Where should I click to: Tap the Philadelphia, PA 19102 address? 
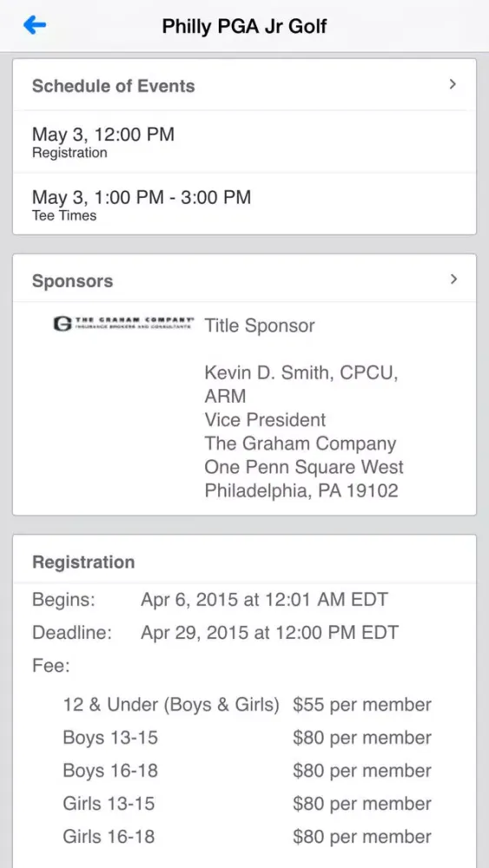pos(301,490)
